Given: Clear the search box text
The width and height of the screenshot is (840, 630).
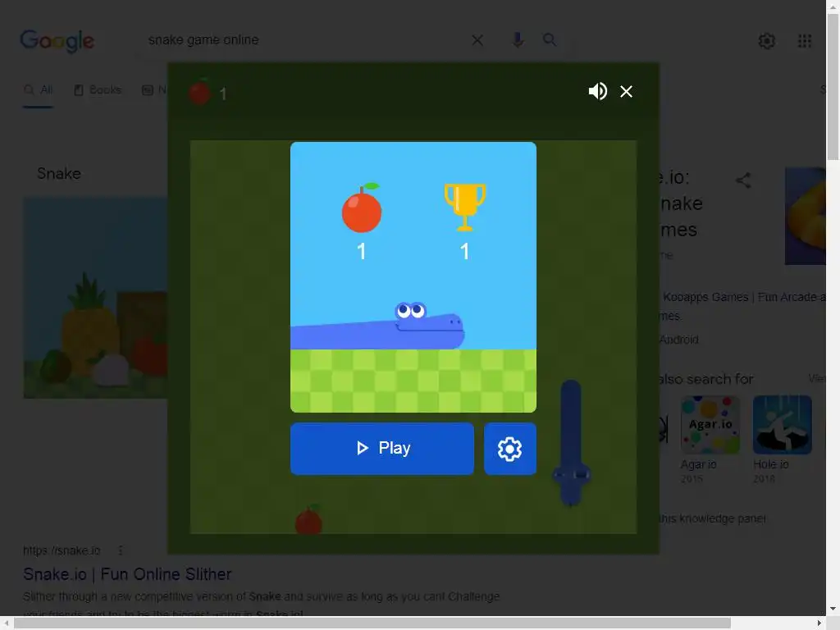Looking at the screenshot, I should click(477, 40).
